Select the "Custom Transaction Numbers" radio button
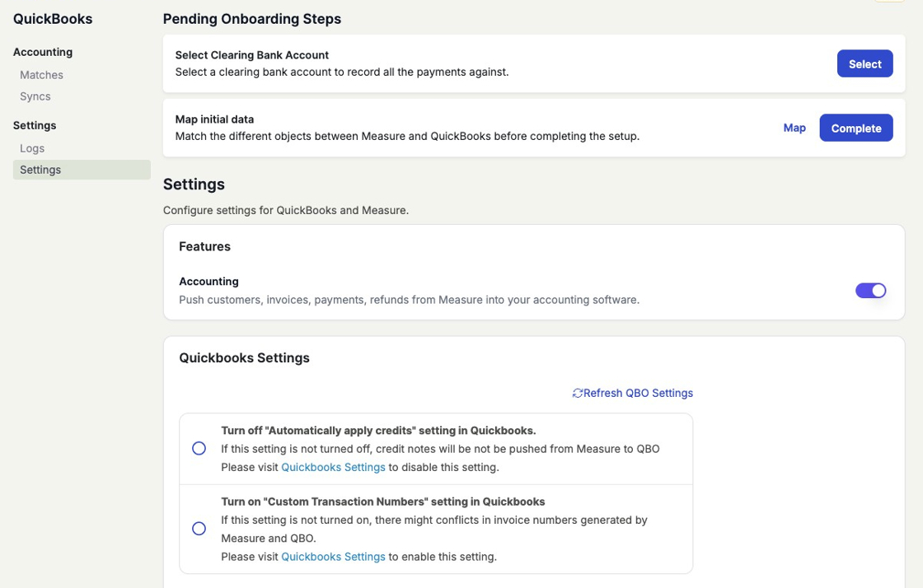 point(199,529)
